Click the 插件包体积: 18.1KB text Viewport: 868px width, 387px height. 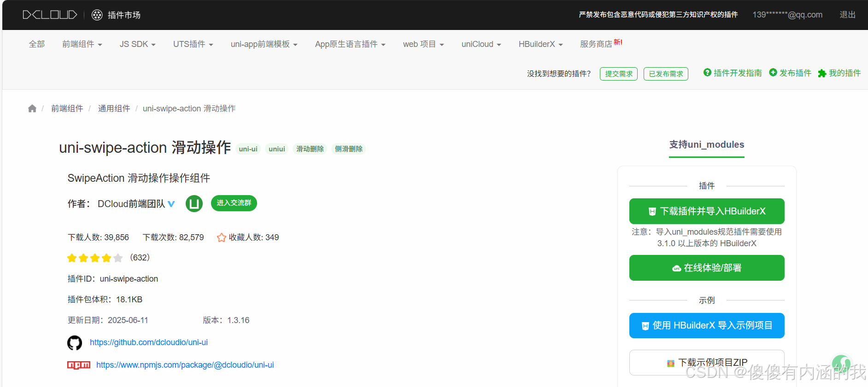tap(105, 300)
